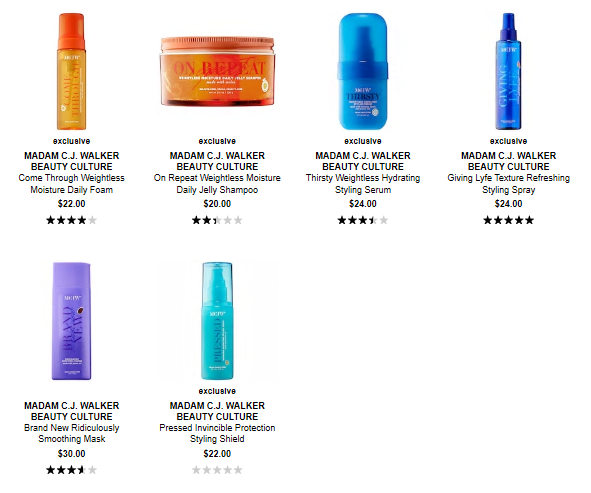Image resolution: width=591 pixels, height=493 pixels.
Task: Click Come Through Weightless Moisture Daily Foam link
Action: click(x=71, y=184)
